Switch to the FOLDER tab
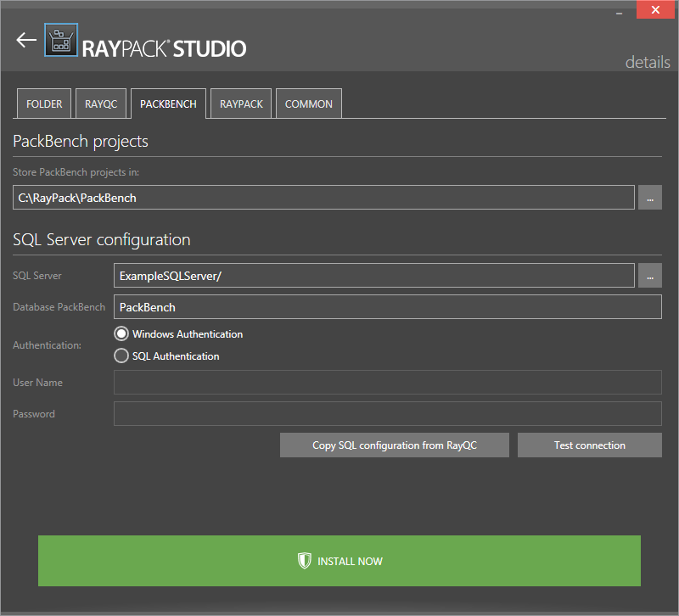 pos(44,104)
